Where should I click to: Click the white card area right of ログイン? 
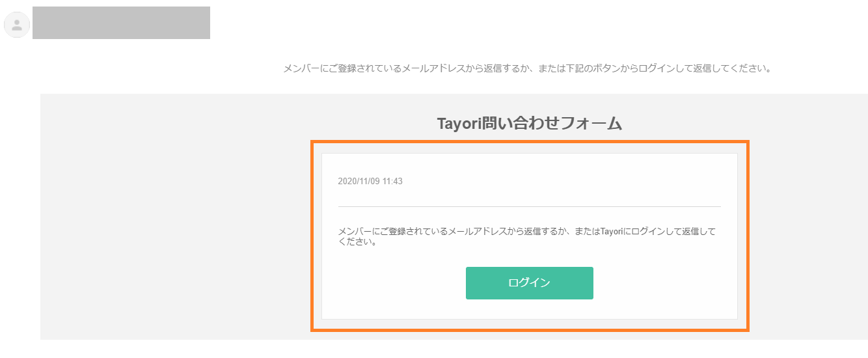click(x=664, y=283)
